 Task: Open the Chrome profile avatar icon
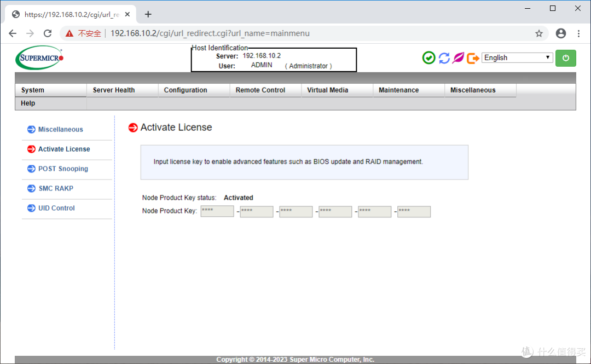tap(560, 33)
